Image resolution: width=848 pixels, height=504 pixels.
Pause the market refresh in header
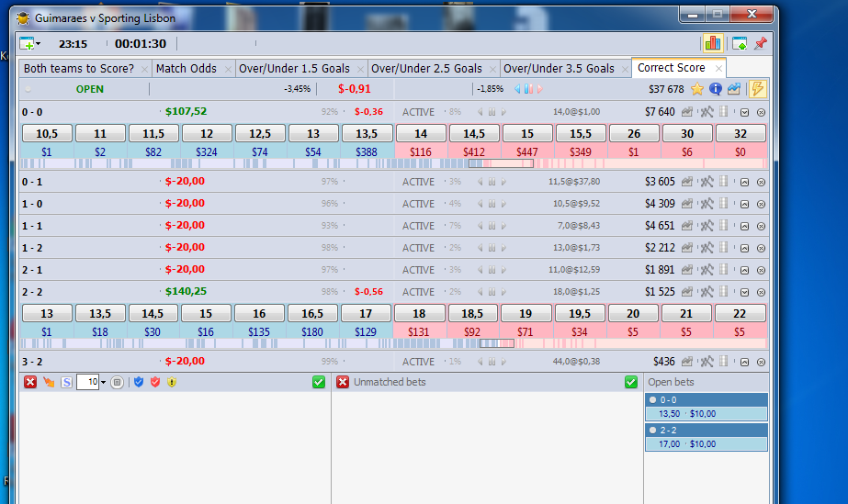click(528, 89)
